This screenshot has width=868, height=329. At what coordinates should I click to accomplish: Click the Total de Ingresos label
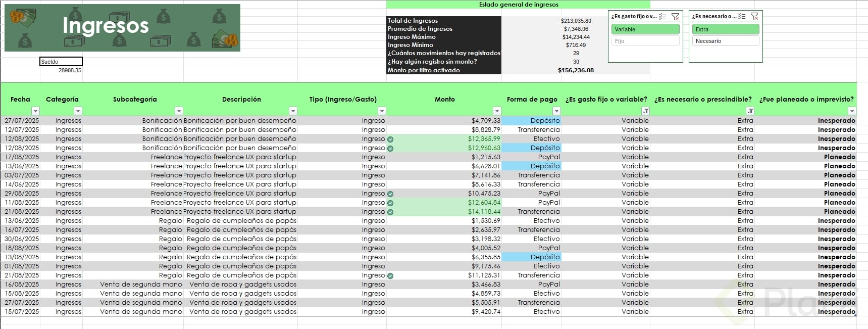(413, 21)
